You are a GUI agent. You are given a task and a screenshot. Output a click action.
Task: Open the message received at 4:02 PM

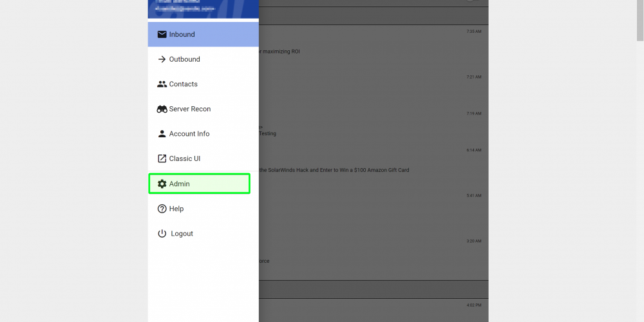tap(374, 310)
